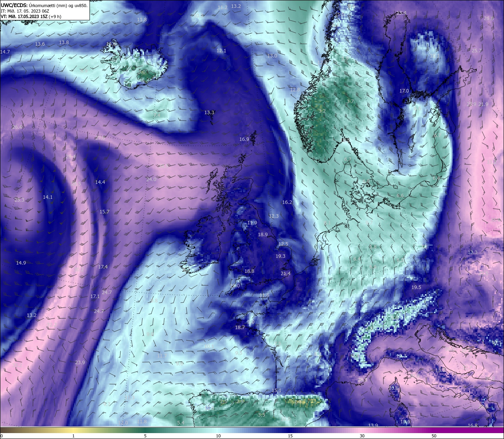Click the 25.7 value near the right edge
Viewport: 504px width, 439px height.
point(476,51)
